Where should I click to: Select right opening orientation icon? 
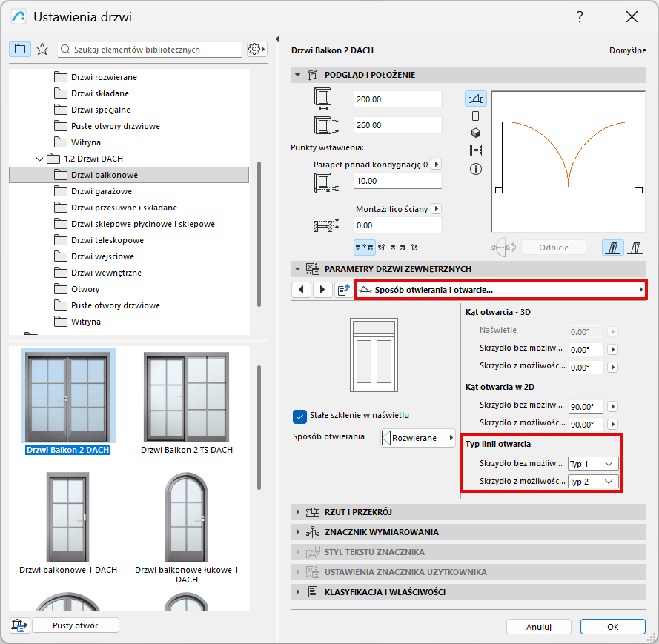(635, 248)
